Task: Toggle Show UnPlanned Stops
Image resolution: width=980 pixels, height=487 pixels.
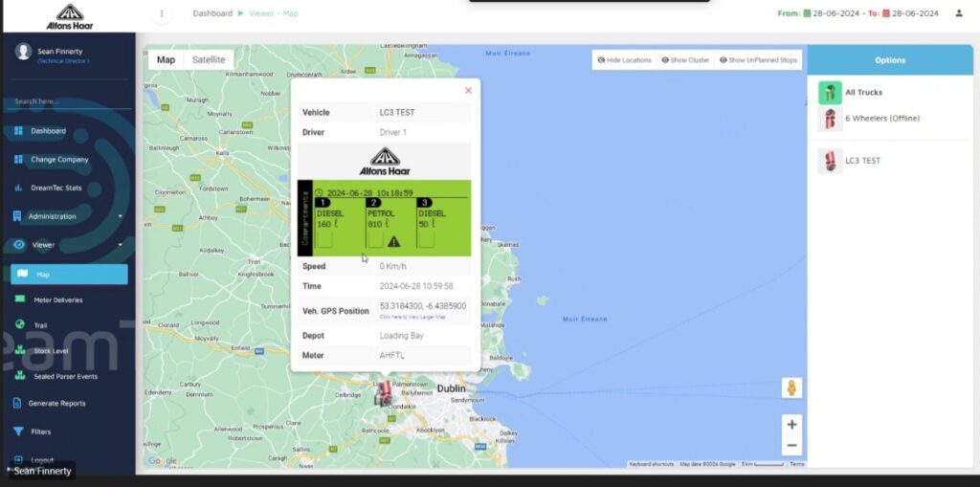Action: click(x=758, y=60)
